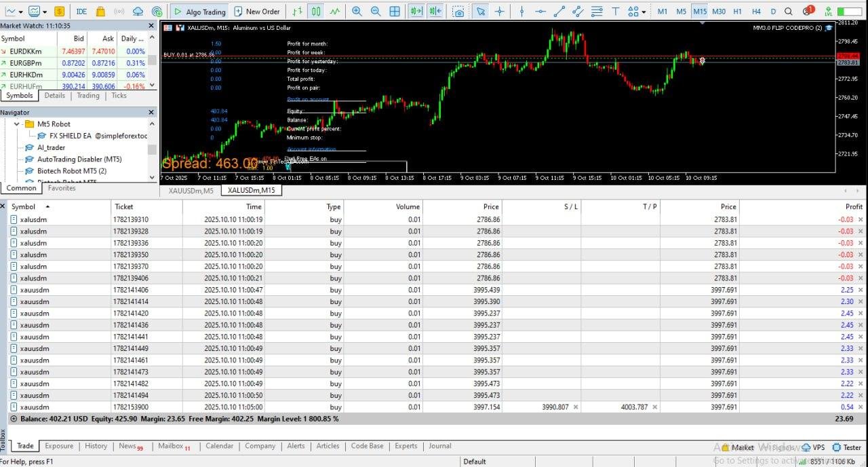
Task: Zoom in on the chart
Action: coord(357,12)
